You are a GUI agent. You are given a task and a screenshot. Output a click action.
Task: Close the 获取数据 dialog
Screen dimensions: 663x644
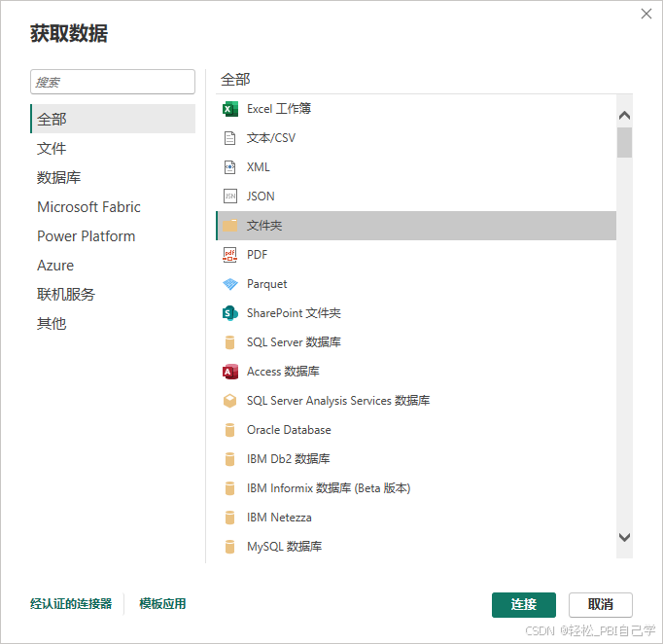646,14
